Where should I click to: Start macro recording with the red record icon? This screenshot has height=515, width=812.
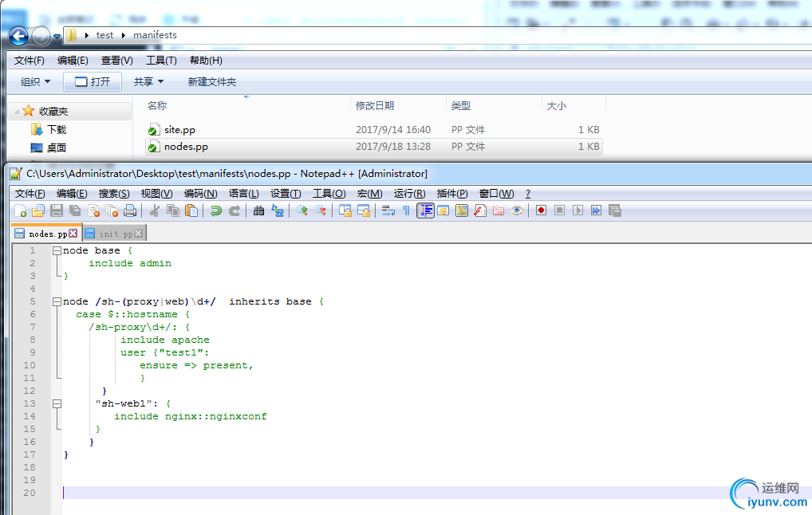pyautogui.click(x=541, y=210)
